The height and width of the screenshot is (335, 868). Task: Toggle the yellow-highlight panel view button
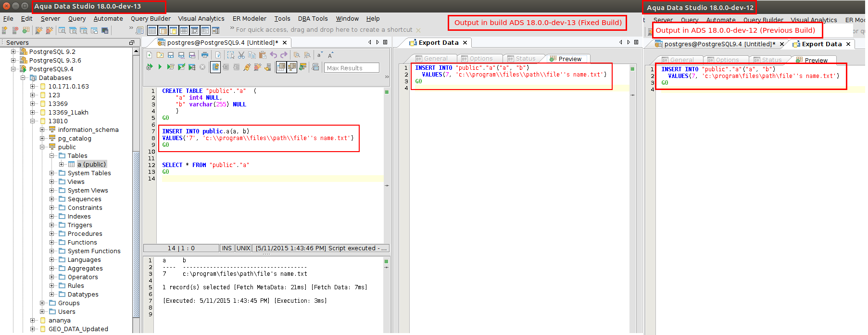pyautogui.click(x=174, y=30)
